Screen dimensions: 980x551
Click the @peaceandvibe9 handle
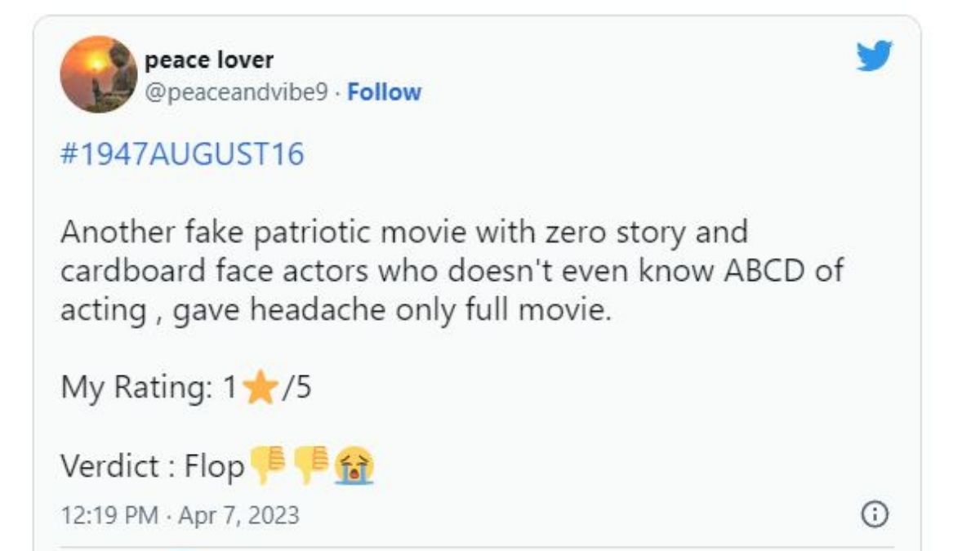(236, 91)
